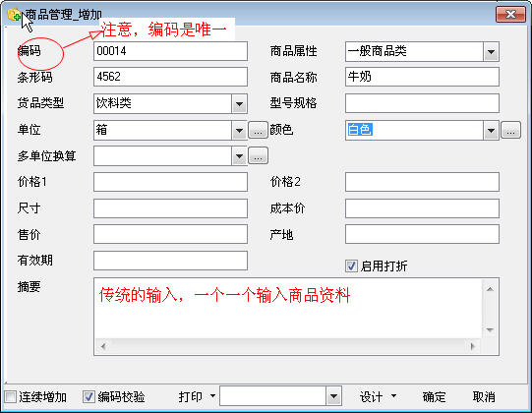Open the multi-unit conversion (多单位换算) ellipsis button
The image size is (532, 413).
tap(258, 155)
